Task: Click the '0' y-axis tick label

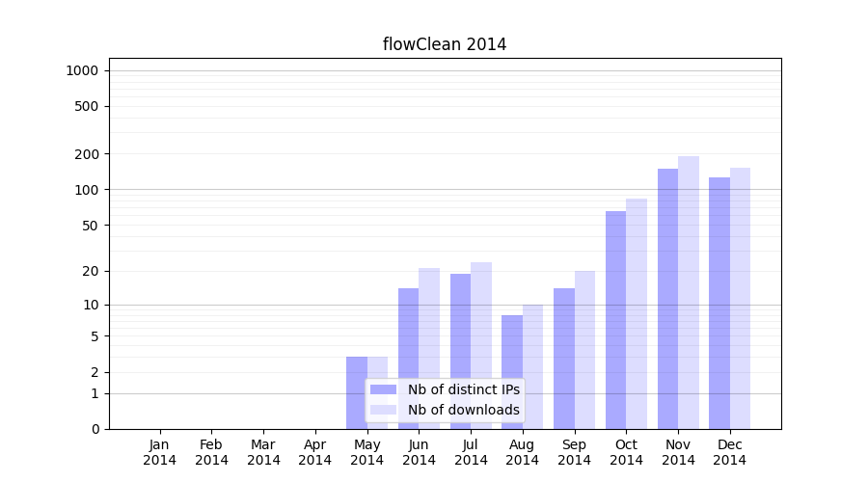Action: (95, 429)
